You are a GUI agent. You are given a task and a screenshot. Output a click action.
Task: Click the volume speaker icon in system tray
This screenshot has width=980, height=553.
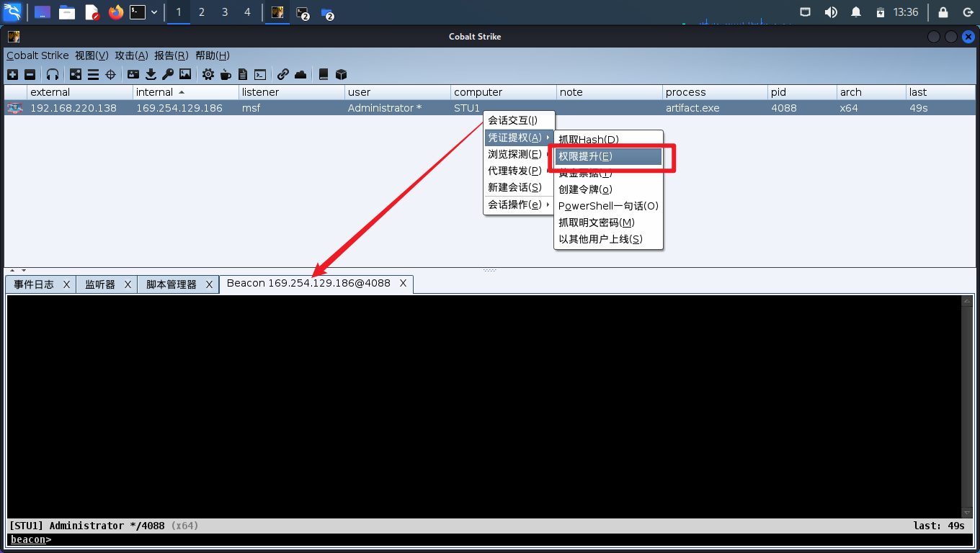coord(831,12)
